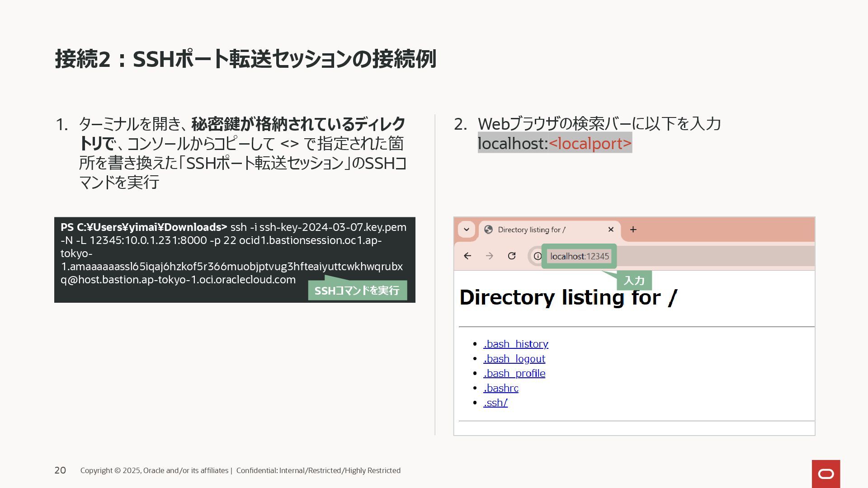Click '-N -L 12345:10.0.1.231:8000' command line

coord(134,240)
